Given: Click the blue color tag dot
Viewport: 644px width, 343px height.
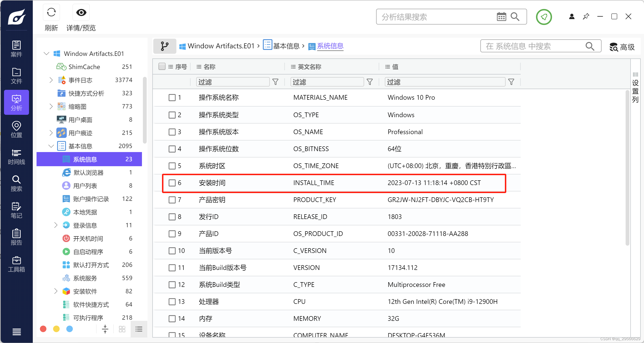Looking at the screenshot, I should click(70, 329).
